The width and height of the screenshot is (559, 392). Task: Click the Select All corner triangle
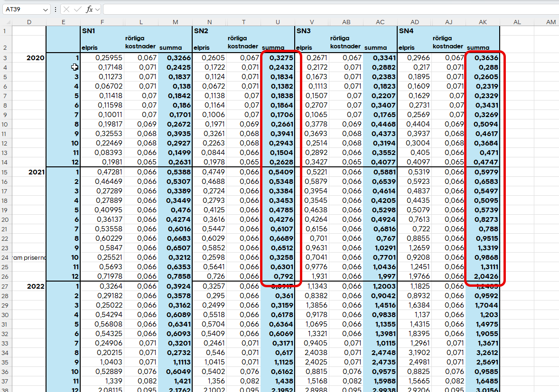(x=7, y=22)
